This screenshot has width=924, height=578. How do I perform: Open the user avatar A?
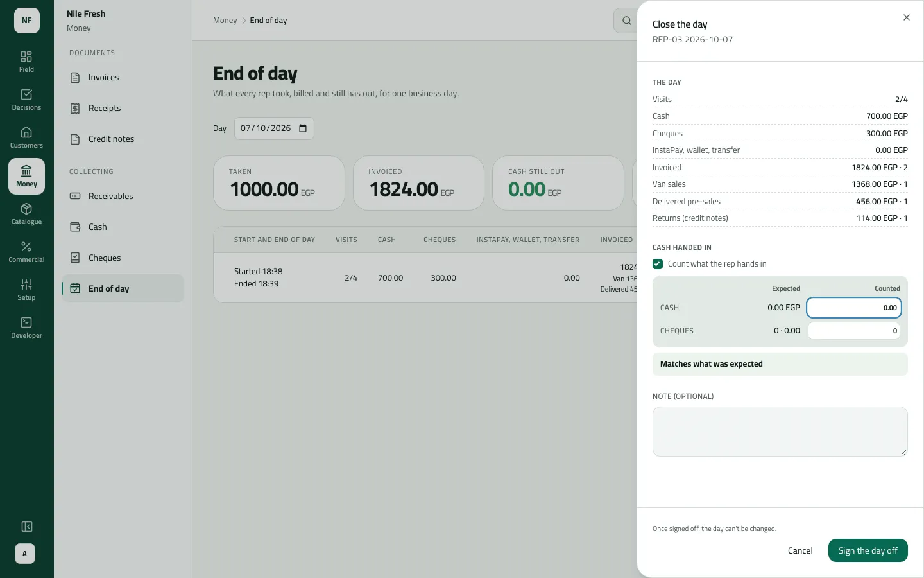pos(25,554)
